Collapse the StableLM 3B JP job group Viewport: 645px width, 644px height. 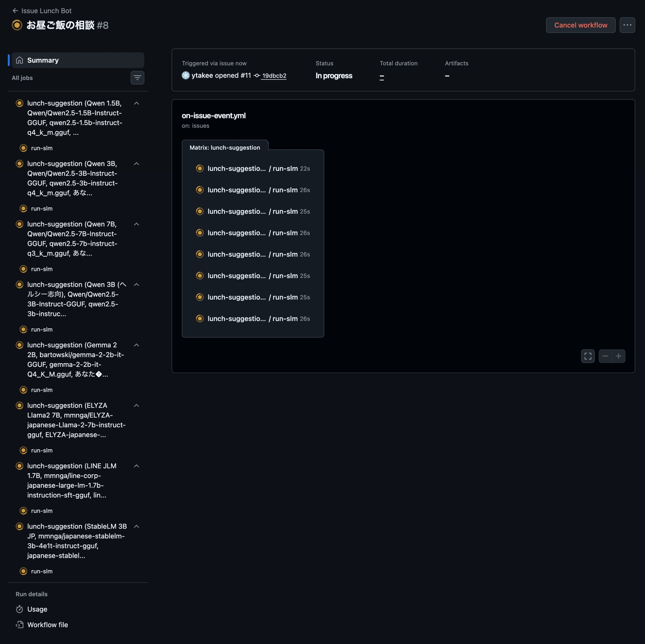pos(137,526)
